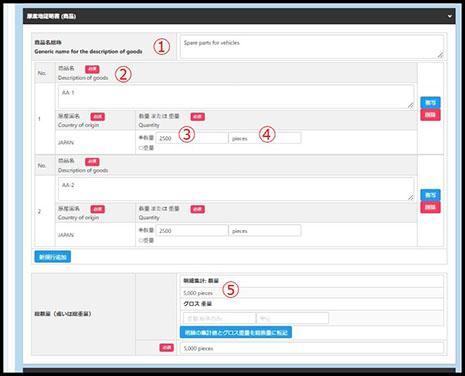Click the pieces unit field of item 1
This screenshot has height=376, width=465.
[x=265, y=138]
